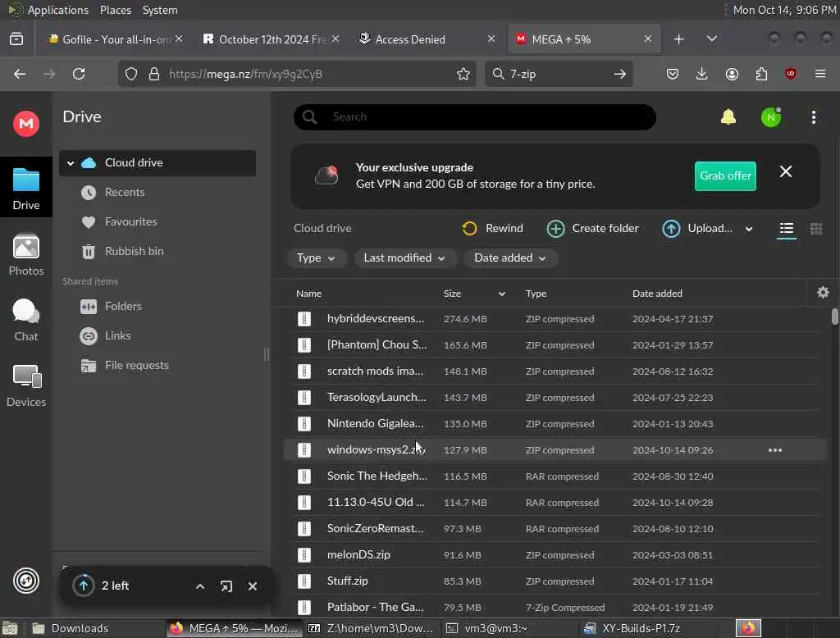Click the MEGA logo icon
The height and width of the screenshot is (638, 840).
point(25,124)
